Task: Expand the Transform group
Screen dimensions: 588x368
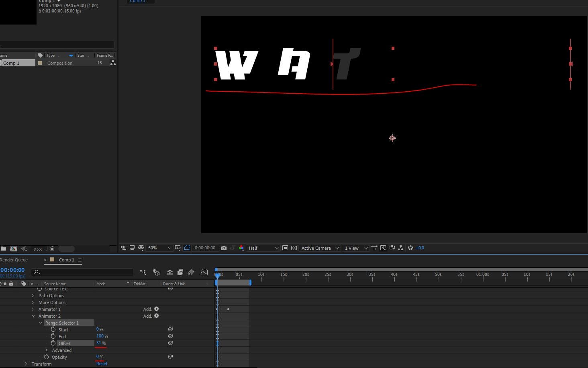Action: (26, 364)
